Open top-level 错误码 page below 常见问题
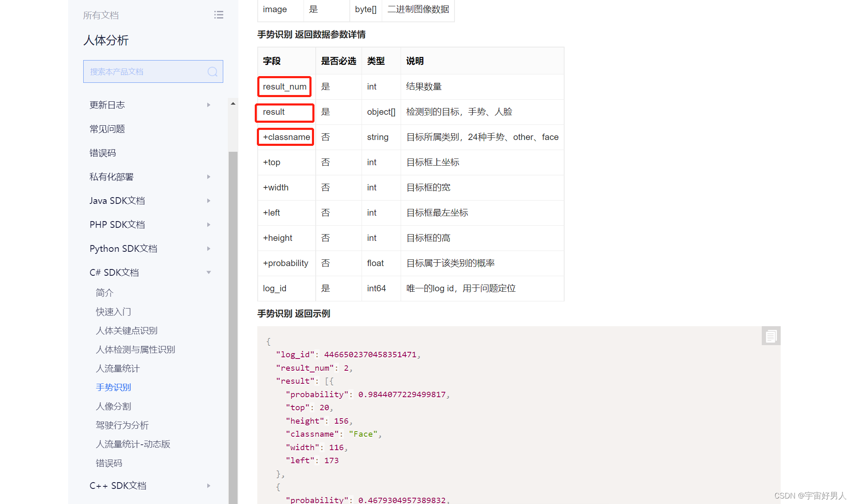 tap(103, 153)
